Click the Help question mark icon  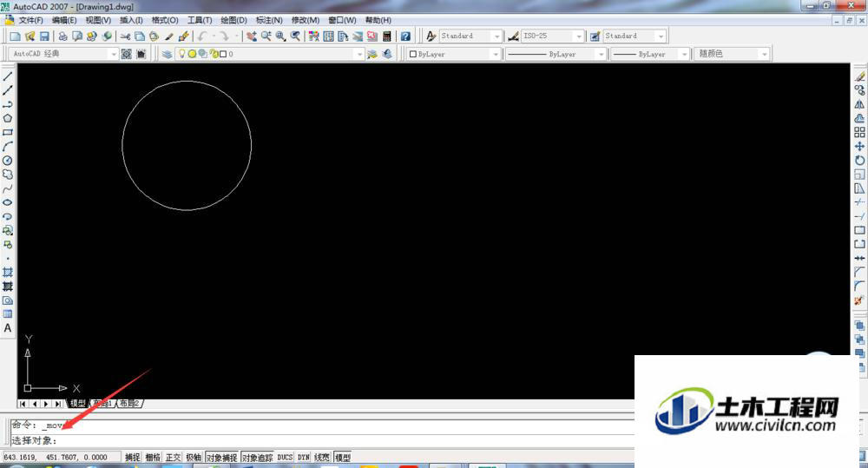pyautogui.click(x=405, y=36)
